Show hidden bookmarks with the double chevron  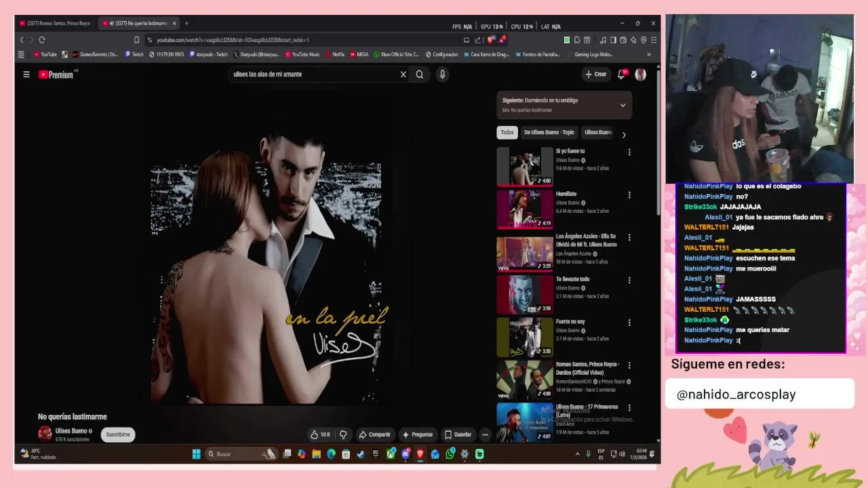point(649,54)
